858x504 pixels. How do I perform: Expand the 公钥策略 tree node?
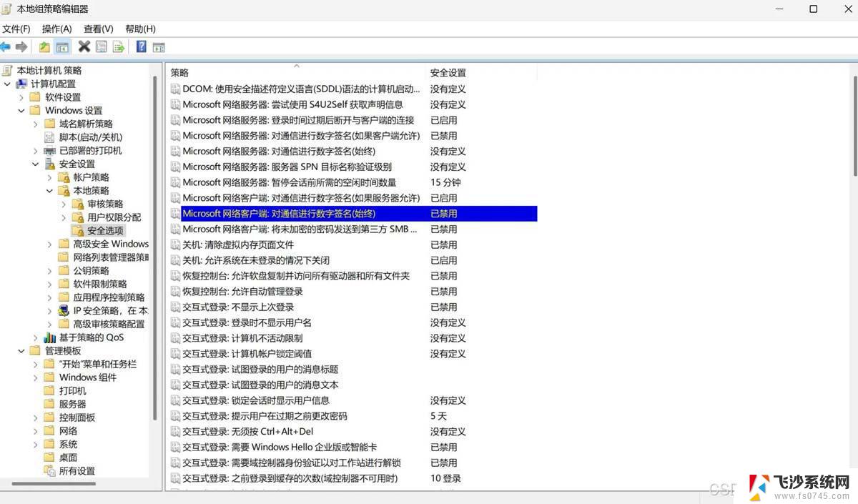(50, 271)
